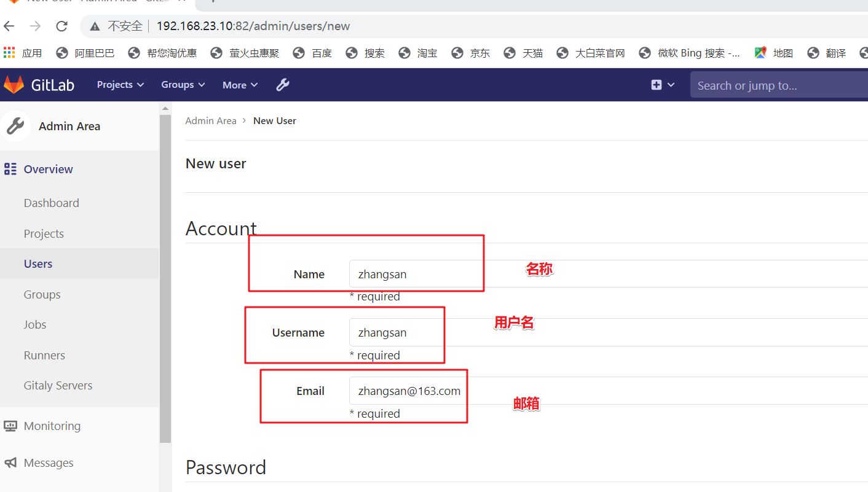Click New User breadcrumb
868x492 pixels.
[275, 120]
